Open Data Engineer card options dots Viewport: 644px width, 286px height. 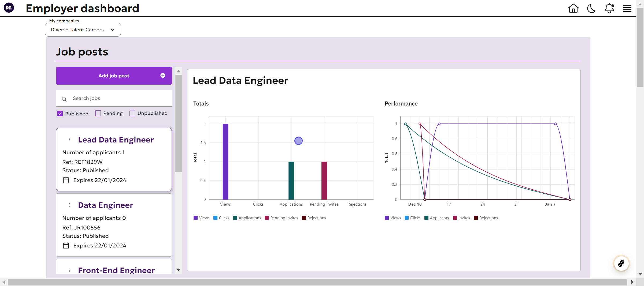69,205
